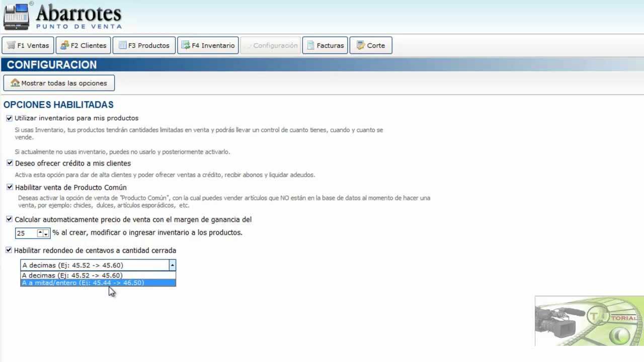Screen dimensions: 644x362
Task: Click the OPCIONES HABILITADAS heading
Action: tap(58, 105)
